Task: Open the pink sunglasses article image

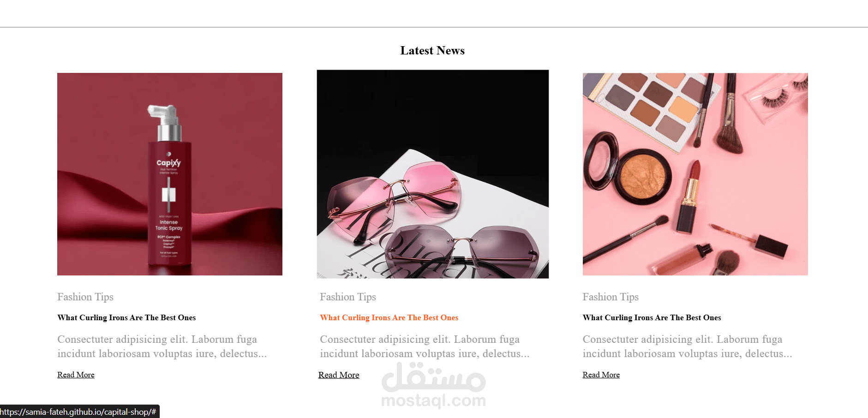Action: point(433,174)
